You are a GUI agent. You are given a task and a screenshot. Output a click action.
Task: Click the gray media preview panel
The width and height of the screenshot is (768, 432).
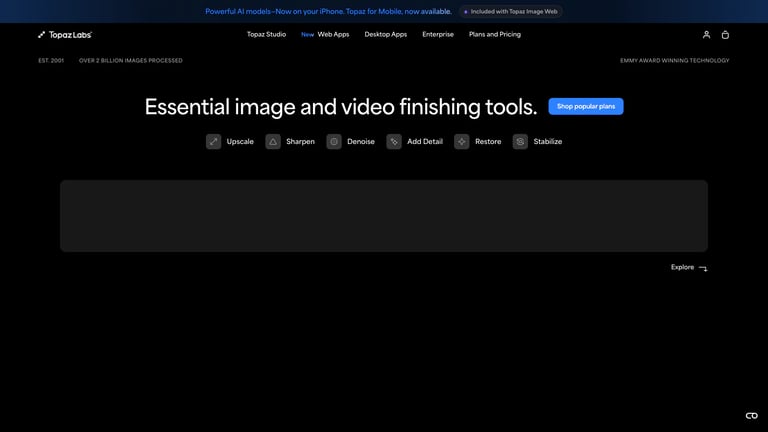[x=384, y=216]
